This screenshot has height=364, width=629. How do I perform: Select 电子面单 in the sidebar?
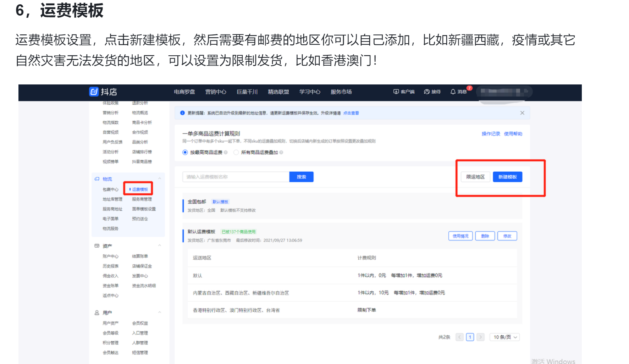[111, 219]
